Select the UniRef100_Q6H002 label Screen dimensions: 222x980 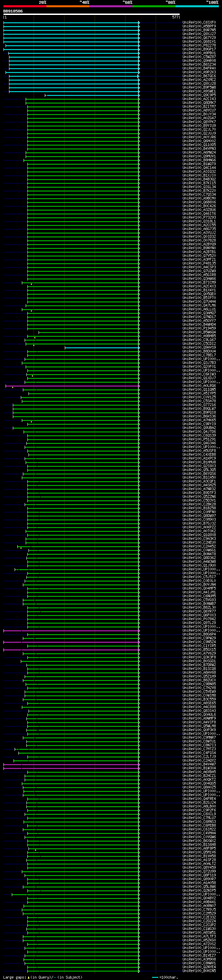(x=199, y=141)
